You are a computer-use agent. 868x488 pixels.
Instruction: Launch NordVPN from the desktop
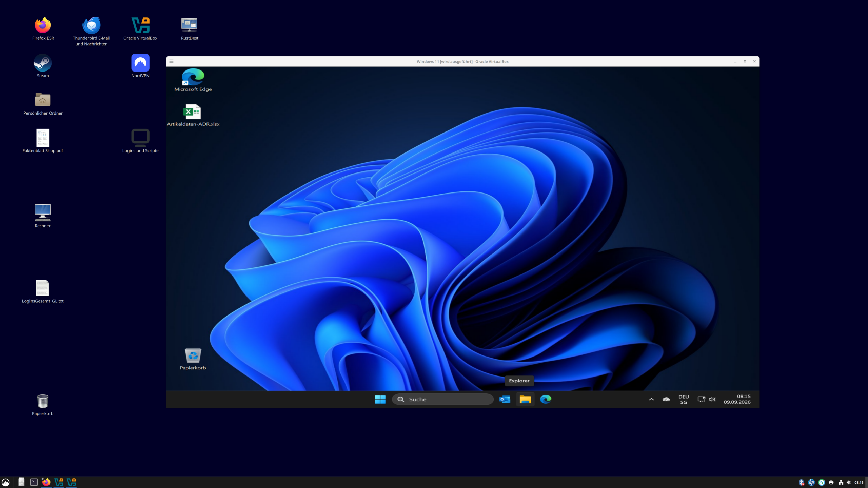coord(140,66)
